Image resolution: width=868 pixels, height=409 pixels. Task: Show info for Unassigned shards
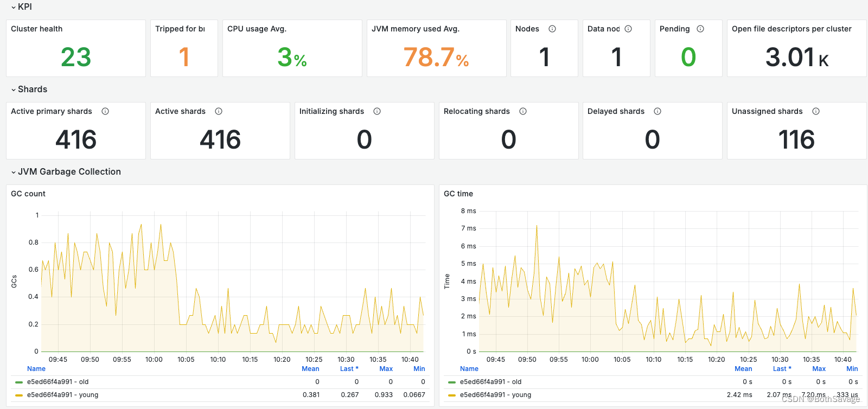pyautogui.click(x=816, y=111)
